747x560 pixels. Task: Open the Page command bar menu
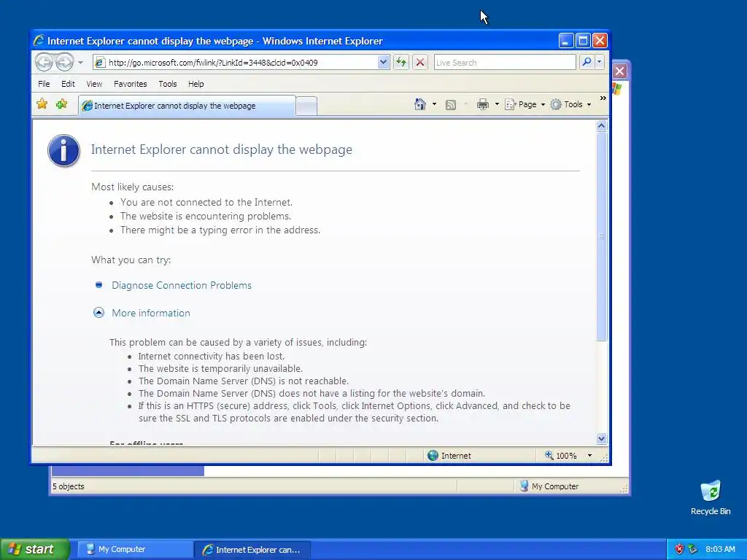pyautogui.click(x=525, y=104)
